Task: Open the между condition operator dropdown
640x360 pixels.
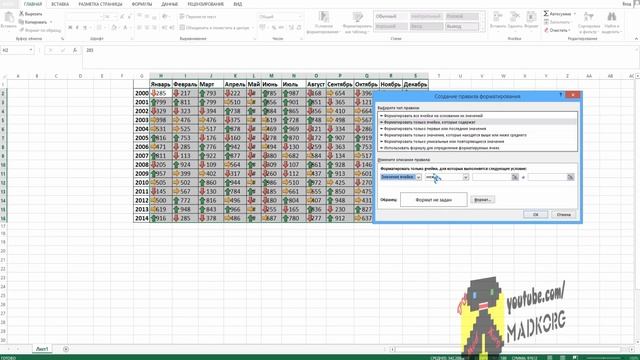Action: coord(465,177)
